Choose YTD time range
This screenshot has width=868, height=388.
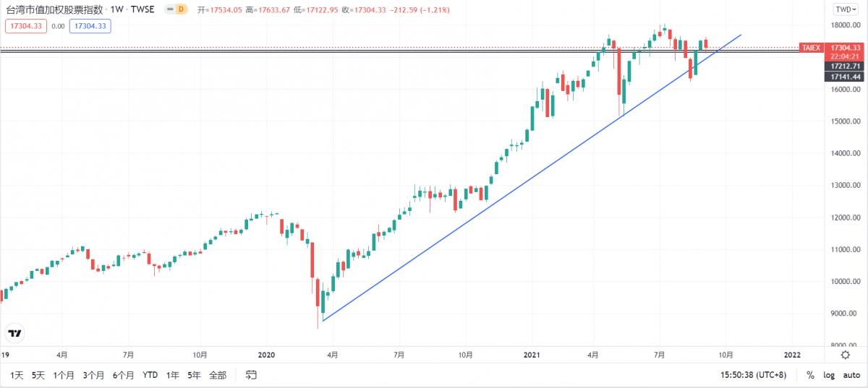(150, 375)
